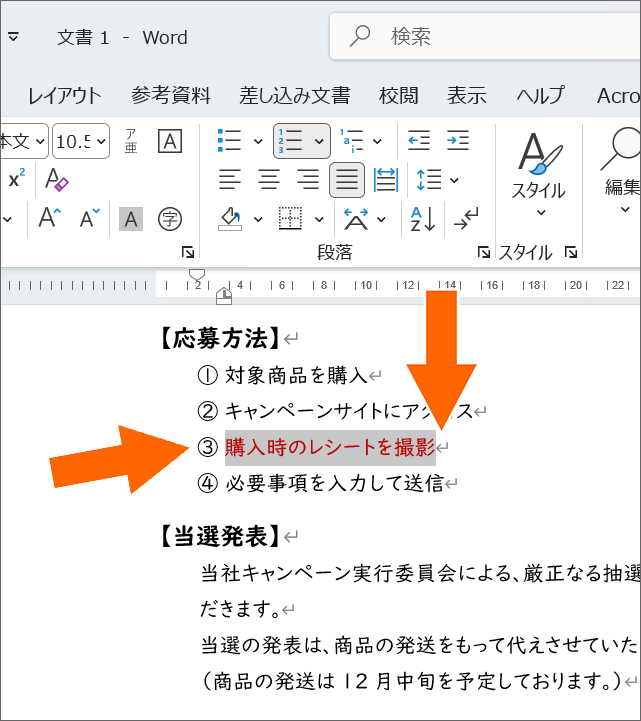Open multilevel list dropdown arrow

tap(377, 141)
